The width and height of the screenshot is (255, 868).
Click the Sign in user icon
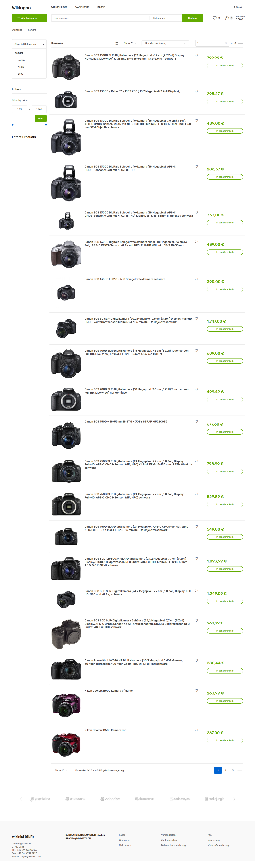point(234,7)
